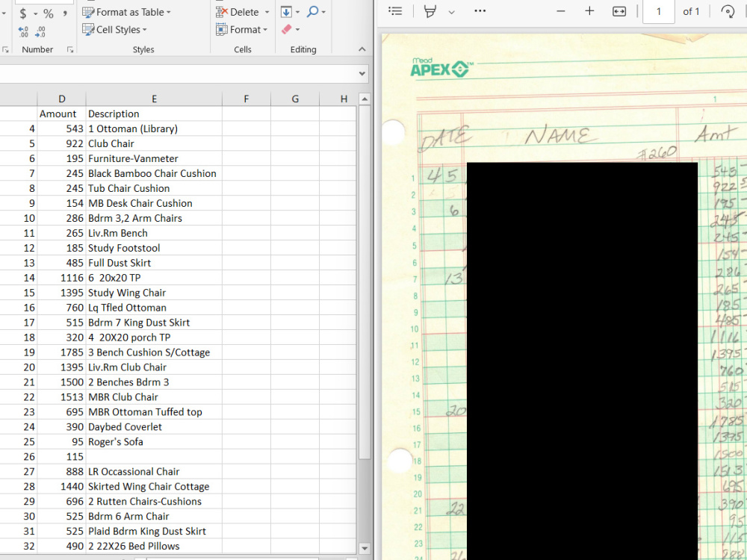
Task: Select column D header
Action: coord(61,99)
